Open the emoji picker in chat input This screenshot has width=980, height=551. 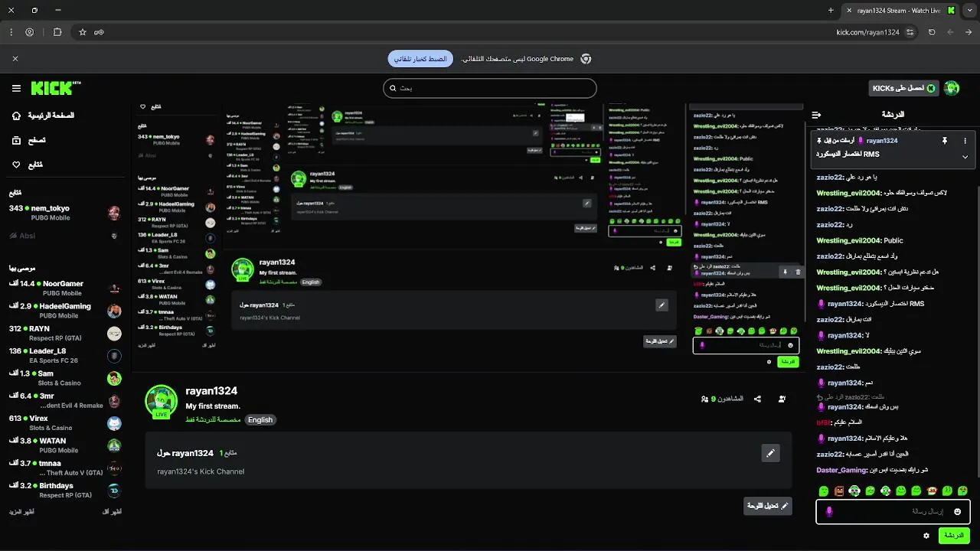(957, 511)
